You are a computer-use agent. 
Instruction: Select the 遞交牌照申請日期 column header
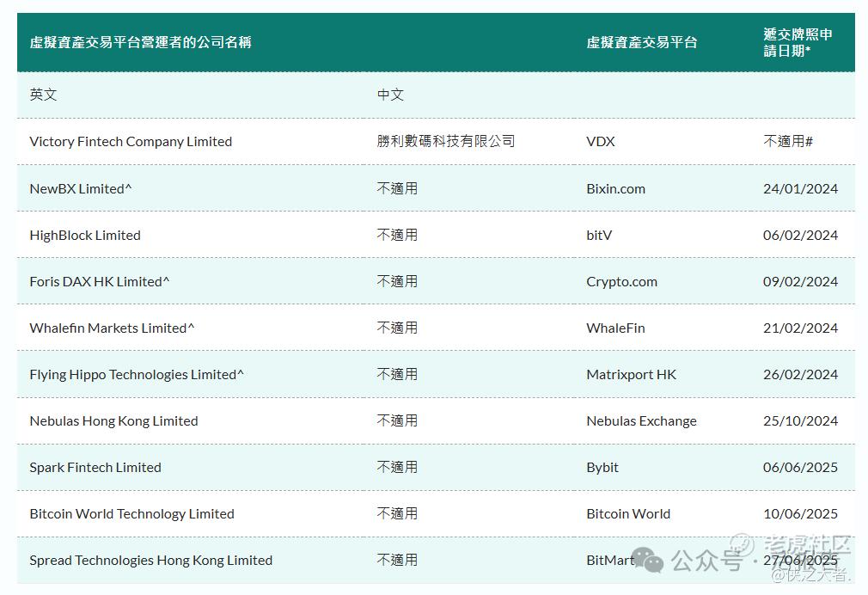click(798, 42)
